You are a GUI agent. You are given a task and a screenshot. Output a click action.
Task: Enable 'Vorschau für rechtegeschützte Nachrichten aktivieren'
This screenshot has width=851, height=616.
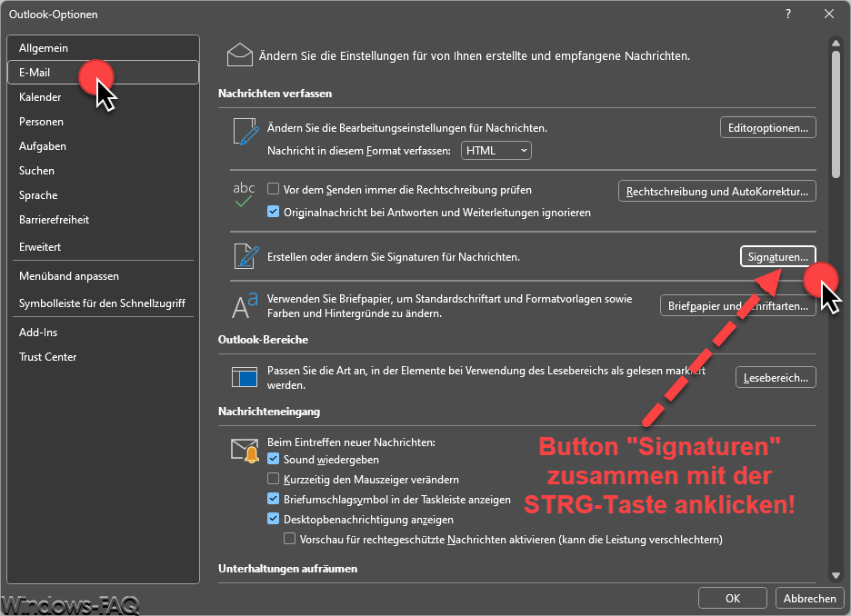tap(290, 539)
